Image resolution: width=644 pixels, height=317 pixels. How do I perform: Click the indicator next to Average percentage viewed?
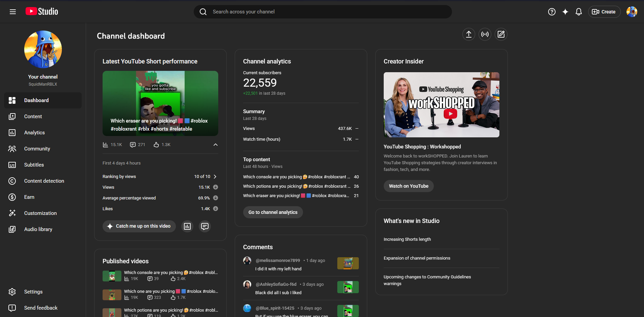pos(216,198)
